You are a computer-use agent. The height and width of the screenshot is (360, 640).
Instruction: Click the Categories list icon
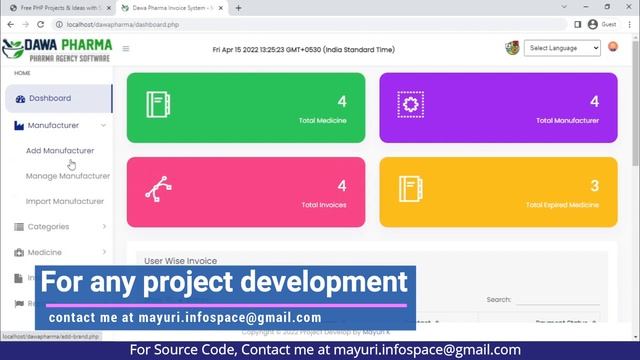[x=19, y=227]
